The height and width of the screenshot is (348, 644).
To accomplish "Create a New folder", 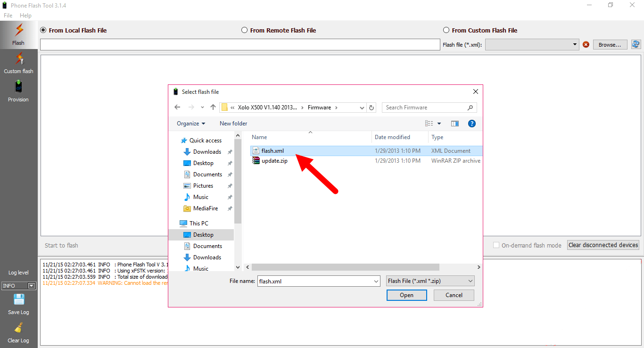I will click(233, 124).
